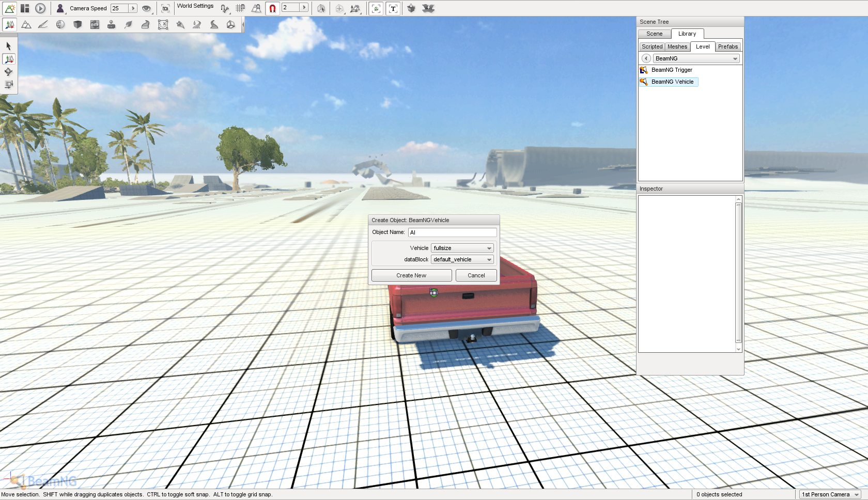
Task: Select the Rotate gizmo tool
Action: pyautogui.click(x=9, y=72)
